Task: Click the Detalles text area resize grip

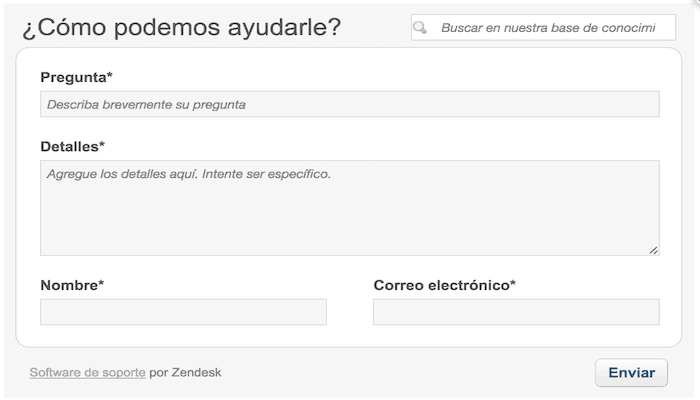Action: tap(654, 250)
